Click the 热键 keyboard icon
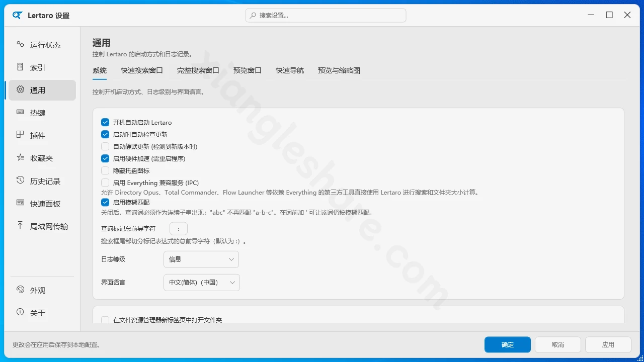Image resolution: width=644 pixels, height=362 pixels. (x=20, y=112)
